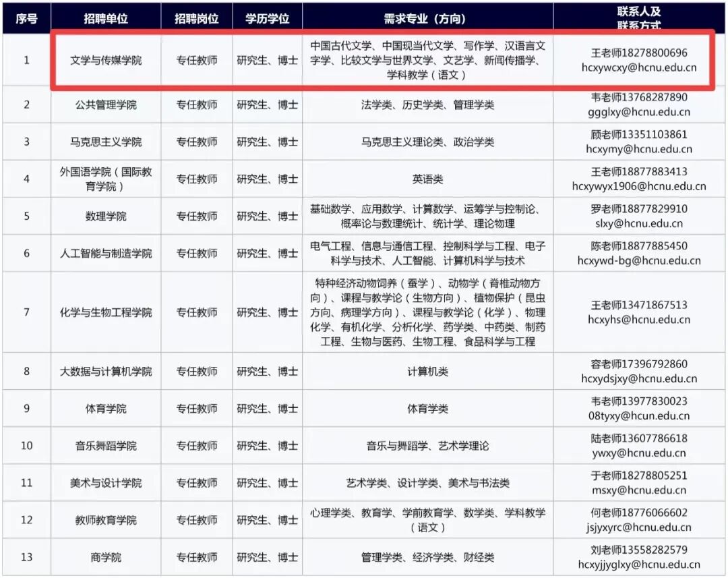Click the 公共管理学院 cell
Image resolution: width=728 pixels, height=578 pixels.
coord(106,104)
